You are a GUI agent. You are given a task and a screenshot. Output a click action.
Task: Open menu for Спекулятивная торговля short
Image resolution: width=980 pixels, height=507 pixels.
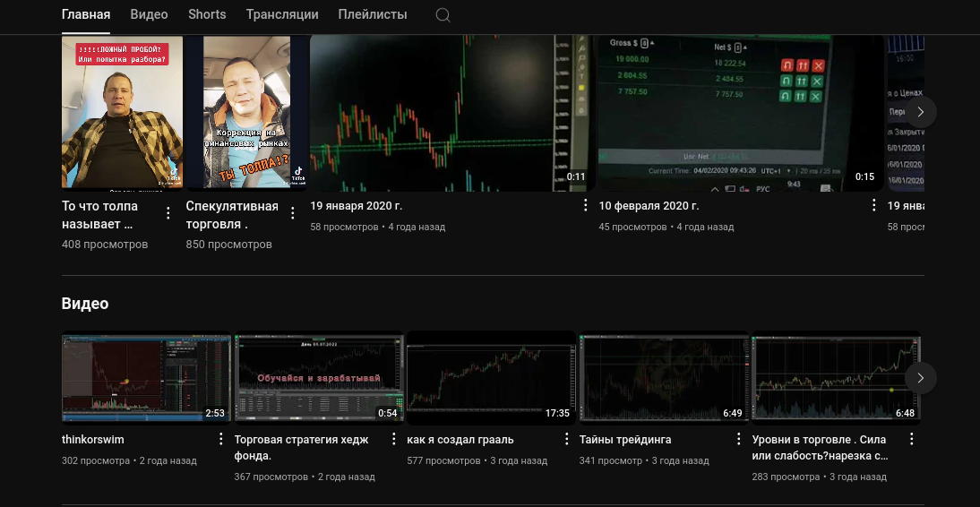[292, 212]
